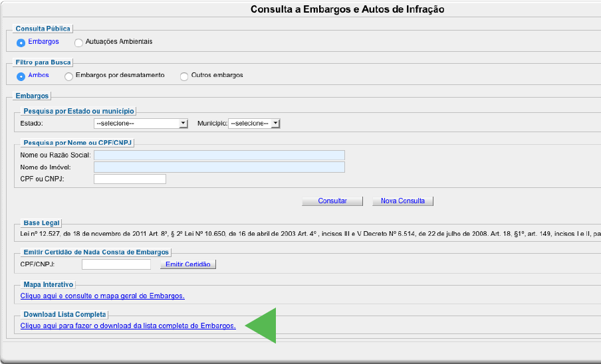Focus the CPF/CNPJ field beside Emitir Certidão

coord(116,264)
